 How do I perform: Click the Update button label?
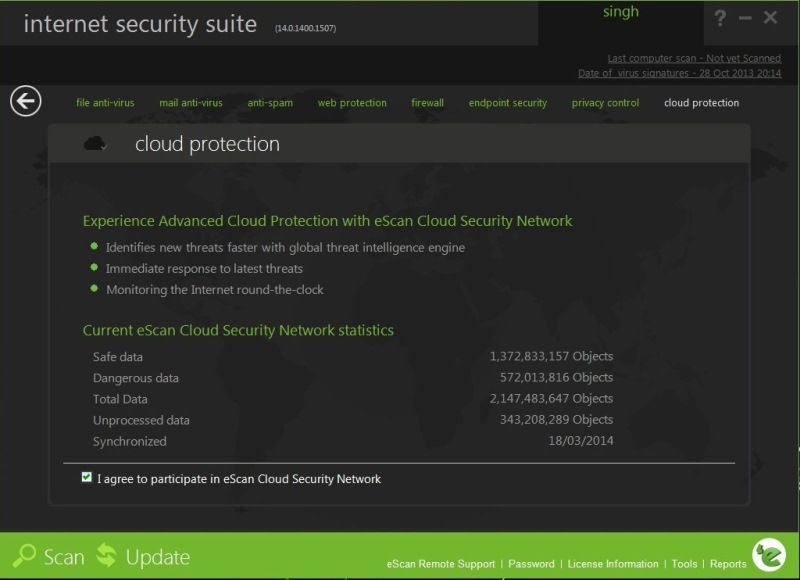point(158,557)
